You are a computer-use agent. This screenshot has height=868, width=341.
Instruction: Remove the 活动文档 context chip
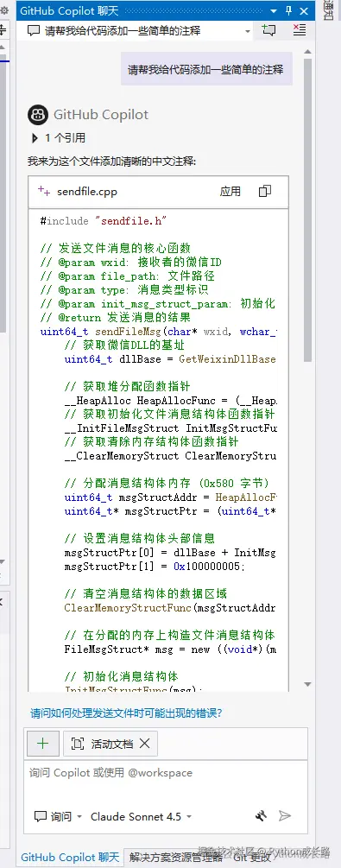pyautogui.click(x=144, y=744)
